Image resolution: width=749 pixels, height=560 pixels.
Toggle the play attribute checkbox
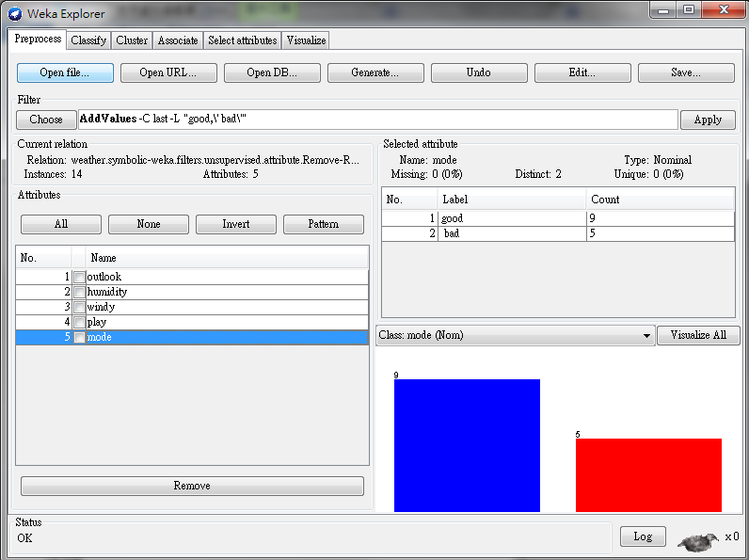point(79,323)
